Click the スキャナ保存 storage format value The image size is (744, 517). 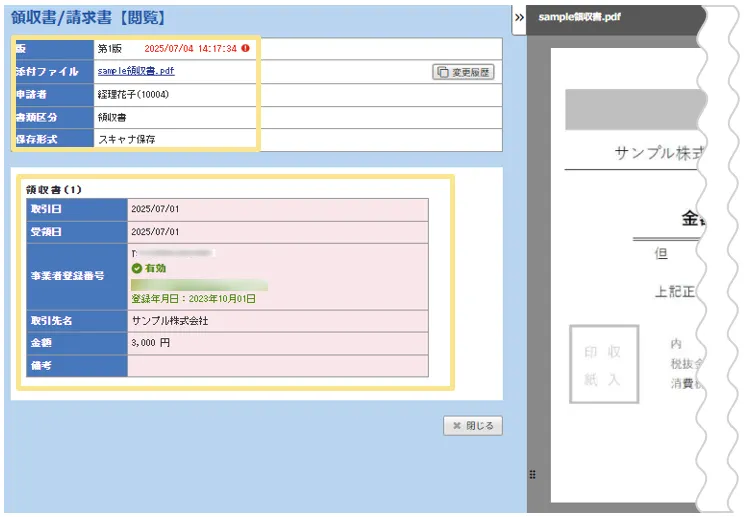(x=126, y=139)
